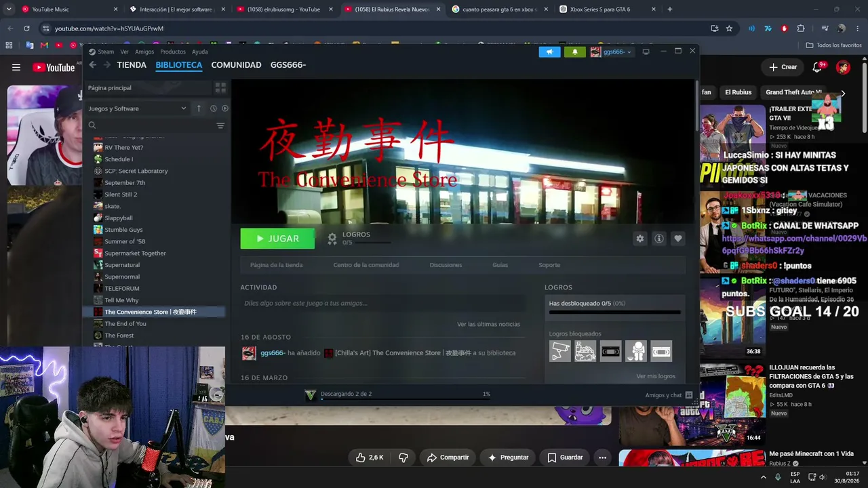The width and height of the screenshot is (868, 488).
Task: Click the green JUGAR button
Action: tap(277, 239)
